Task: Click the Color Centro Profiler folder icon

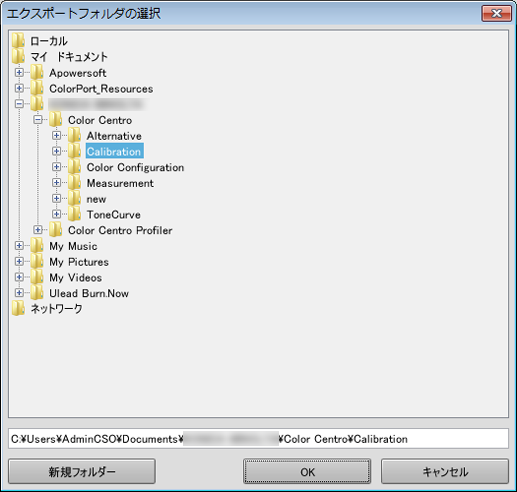Action: coord(56,230)
